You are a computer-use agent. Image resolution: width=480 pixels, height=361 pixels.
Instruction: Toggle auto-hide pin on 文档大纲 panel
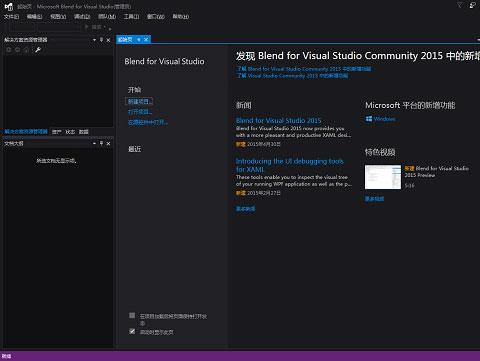click(101, 143)
